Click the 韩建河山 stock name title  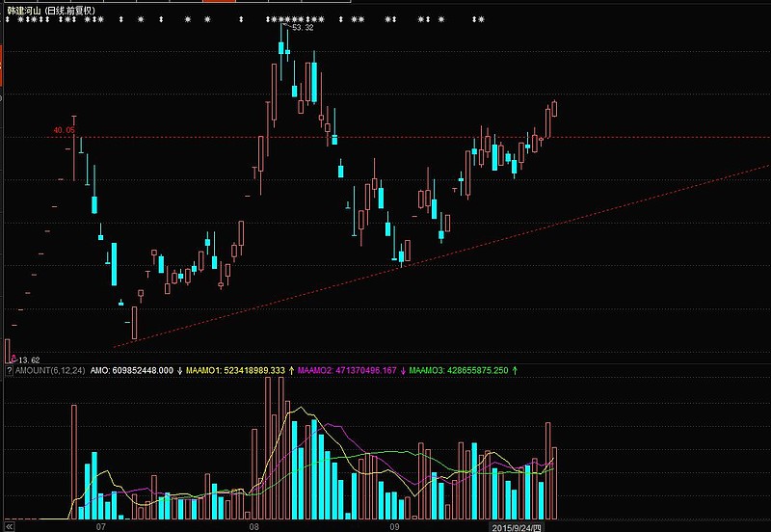[29, 10]
